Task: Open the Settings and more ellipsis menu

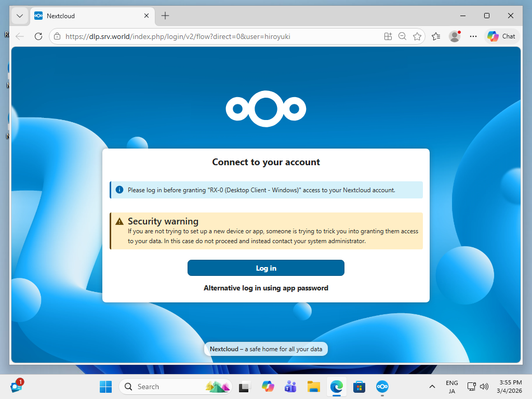Action: click(473, 36)
